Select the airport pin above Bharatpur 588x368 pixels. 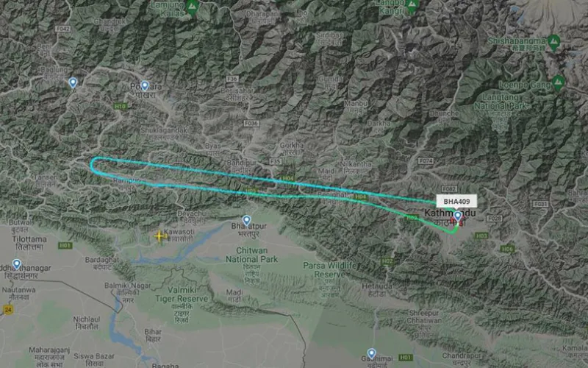[x=246, y=220]
